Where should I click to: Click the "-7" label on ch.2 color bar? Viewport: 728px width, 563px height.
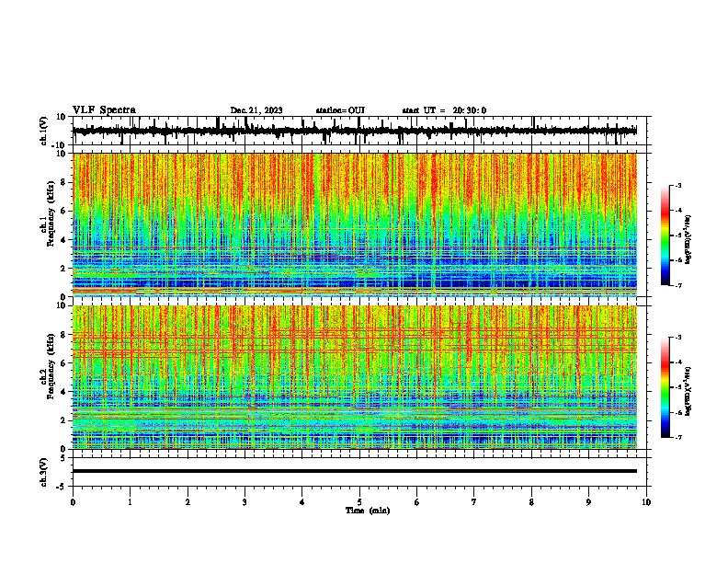pyautogui.click(x=678, y=437)
